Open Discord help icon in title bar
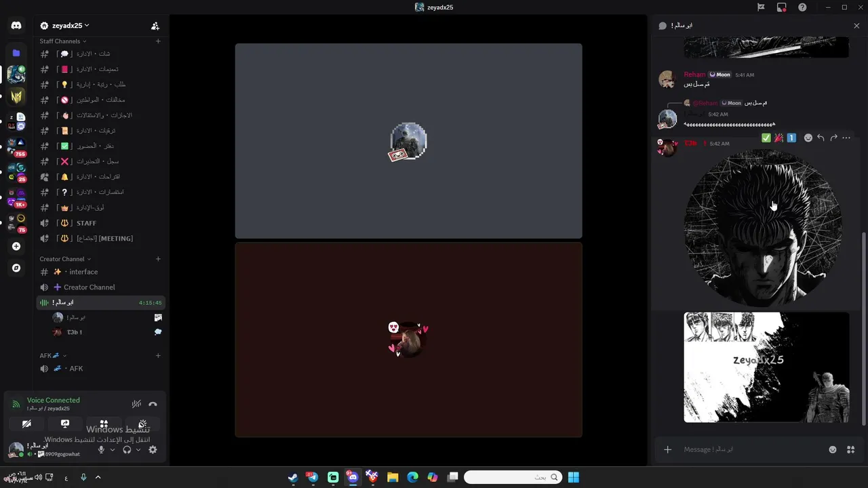This screenshot has height=488, width=868. pos(802,7)
